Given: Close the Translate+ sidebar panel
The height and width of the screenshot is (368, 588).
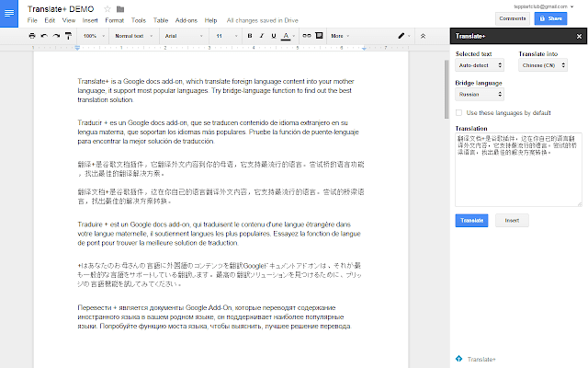Looking at the screenshot, I should point(578,36).
